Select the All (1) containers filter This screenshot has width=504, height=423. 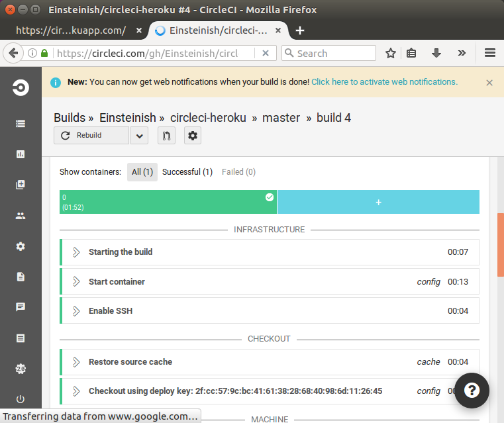[142, 172]
